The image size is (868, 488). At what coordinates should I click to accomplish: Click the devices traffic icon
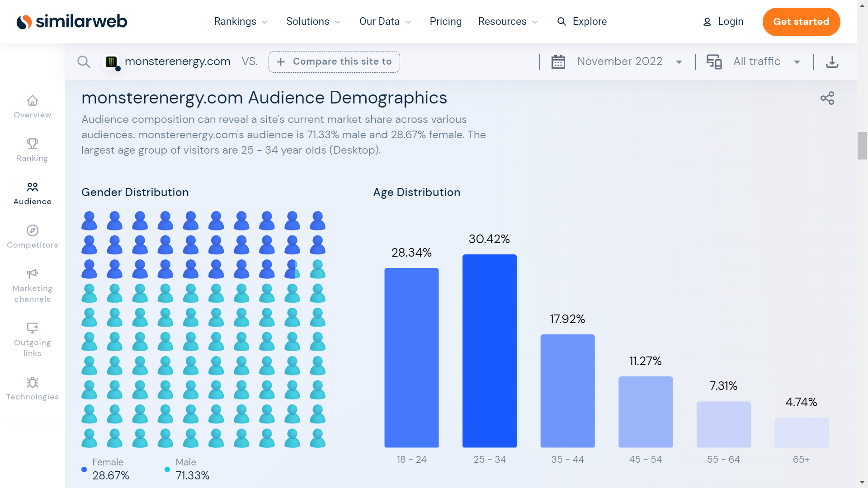pos(714,62)
